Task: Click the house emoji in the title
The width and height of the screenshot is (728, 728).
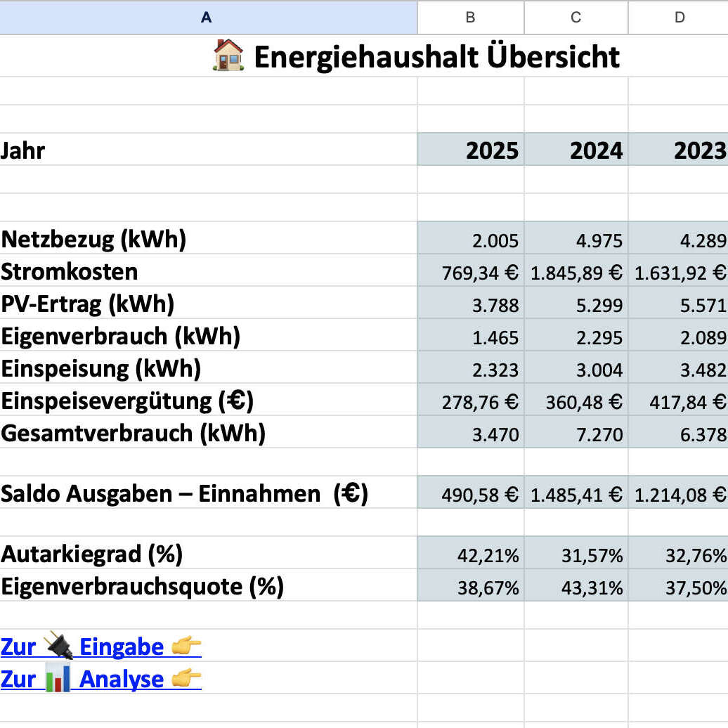Action: pyautogui.click(x=230, y=56)
